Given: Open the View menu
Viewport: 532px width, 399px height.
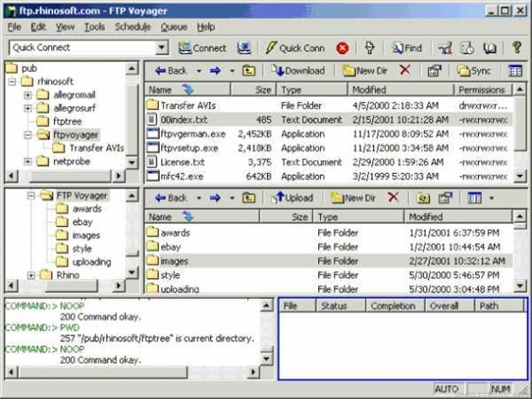Looking at the screenshot, I should pos(65,27).
